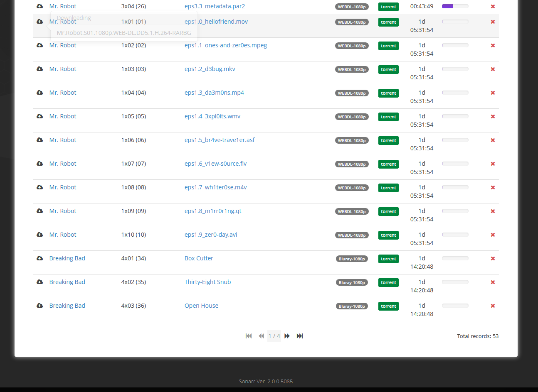Click the purple progress bar for eps3.3_metadata.par2
Image resolution: width=538 pixels, height=392 pixels.
click(x=455, y=6)
